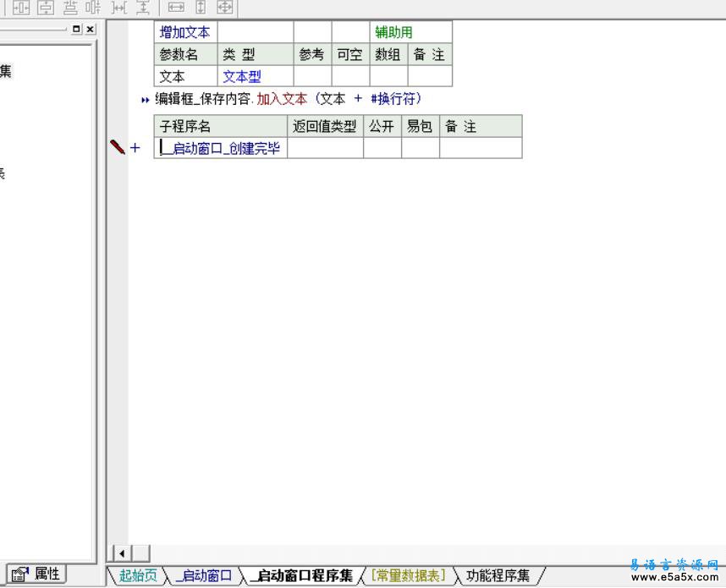Click the double-arrow marker before the code line
Viewport: 726px width, 588px height.
click(146, 100)
